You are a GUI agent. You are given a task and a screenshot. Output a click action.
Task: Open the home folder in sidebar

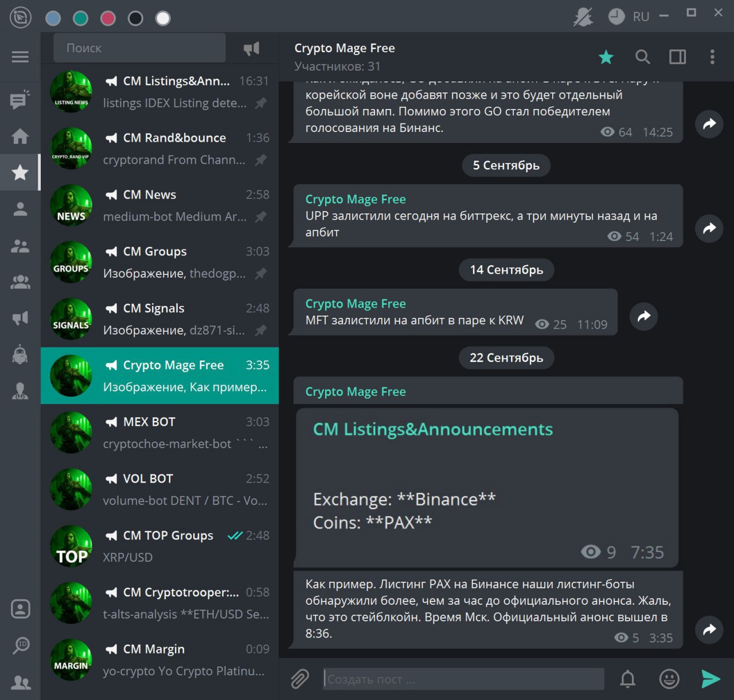point(20,136)
